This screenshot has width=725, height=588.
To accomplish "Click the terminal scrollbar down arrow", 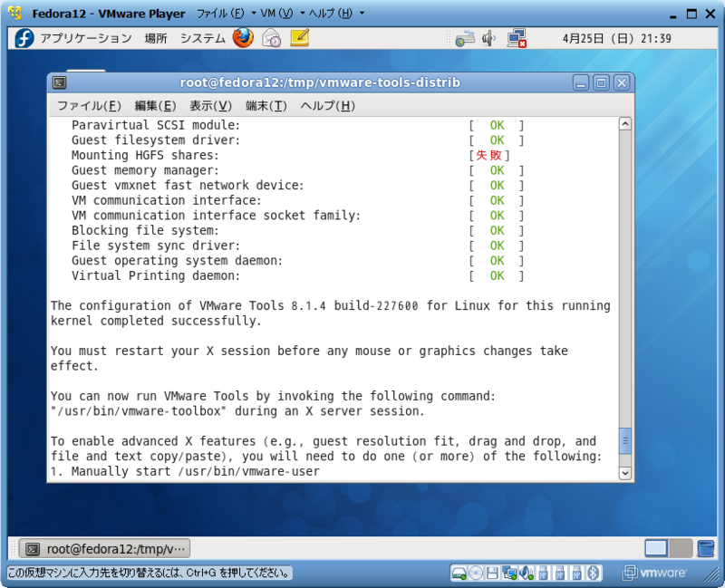I will (x=624, y=473).
